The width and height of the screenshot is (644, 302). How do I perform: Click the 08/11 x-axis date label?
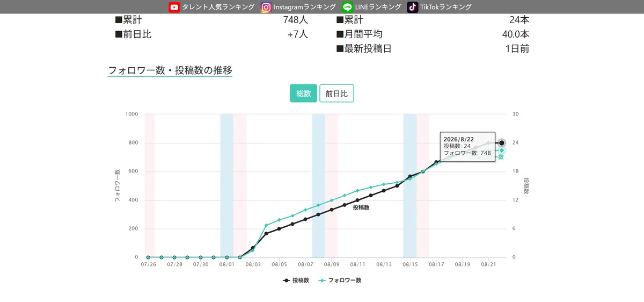click(358, 264)
